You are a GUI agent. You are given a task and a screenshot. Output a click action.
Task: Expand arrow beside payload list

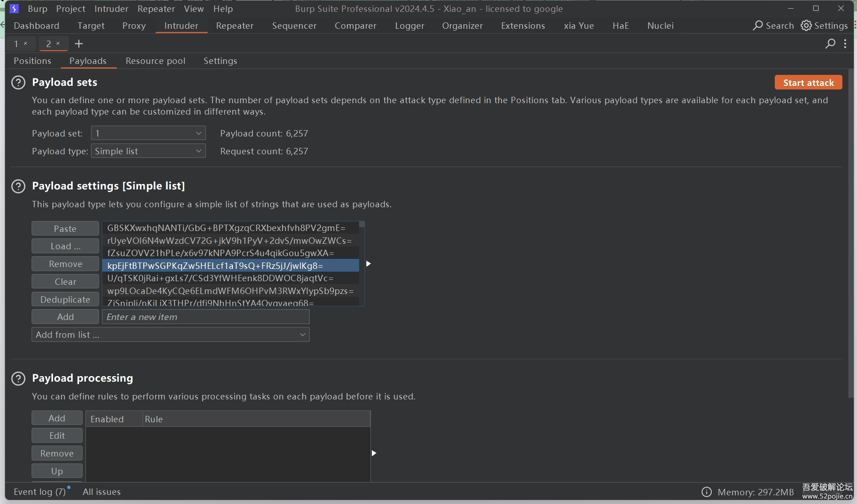tap(368, 264)
